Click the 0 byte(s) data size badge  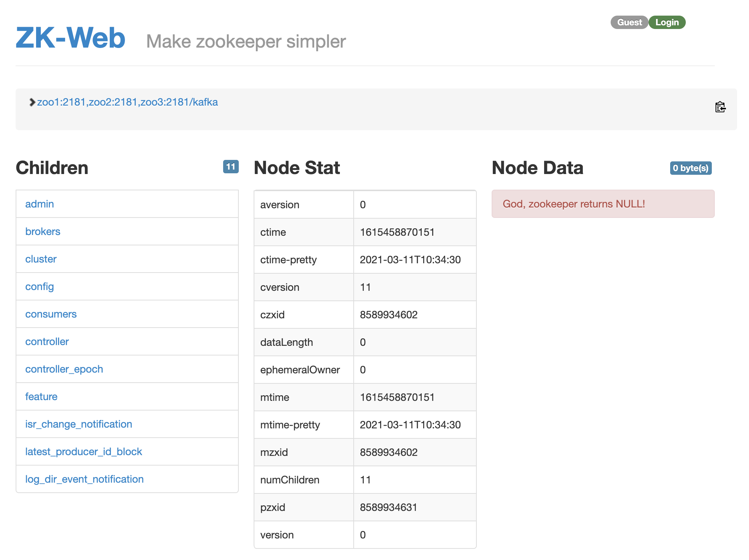[691, 168]
